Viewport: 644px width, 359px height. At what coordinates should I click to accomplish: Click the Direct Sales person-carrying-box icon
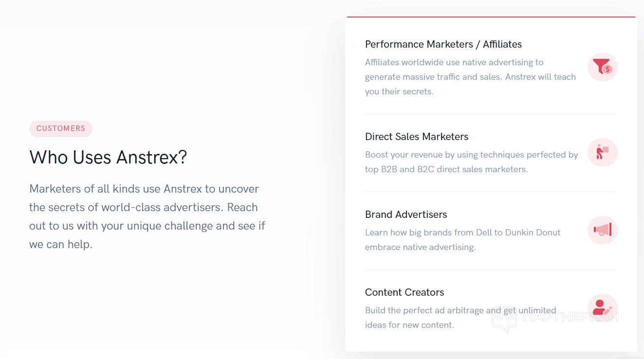coord(602,152)
